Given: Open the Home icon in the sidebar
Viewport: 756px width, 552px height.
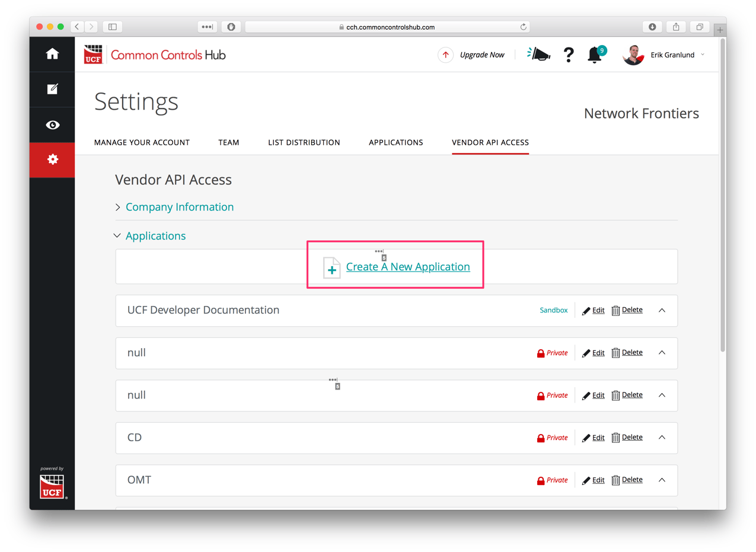Looking at the screenshot, I should pyautogui.click(x=52, y=53).
